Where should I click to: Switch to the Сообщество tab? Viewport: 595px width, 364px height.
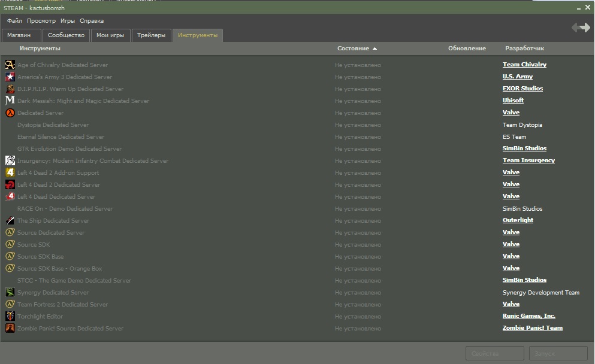66,35
